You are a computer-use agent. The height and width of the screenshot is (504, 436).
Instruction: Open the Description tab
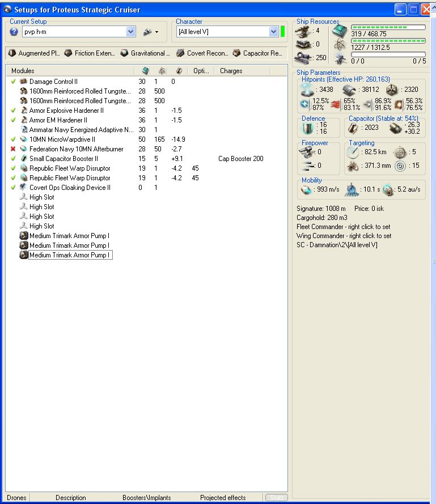[71, 498]
